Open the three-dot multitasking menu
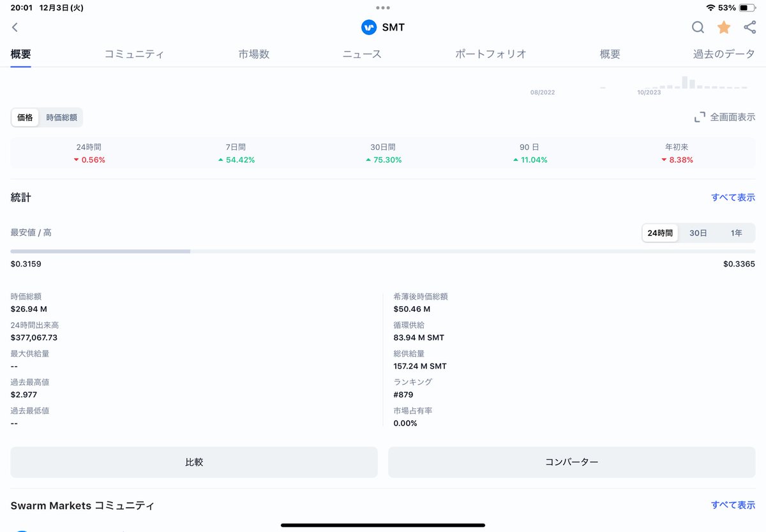 383,8
